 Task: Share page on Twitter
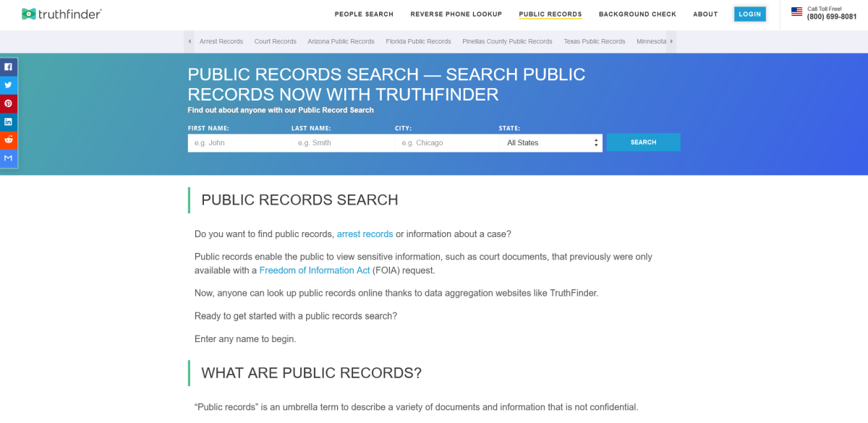pyautogui.click(x=9, y=85)
